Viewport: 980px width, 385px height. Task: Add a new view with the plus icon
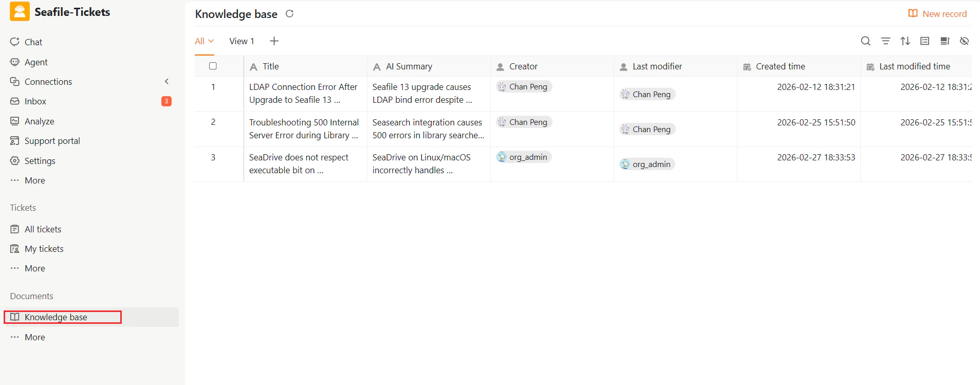[274, 41]
